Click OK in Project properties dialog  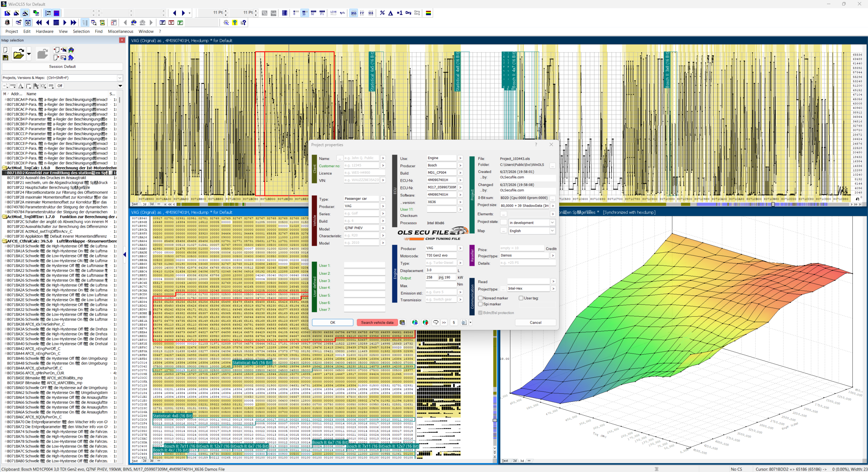click(x=333, y=322)
